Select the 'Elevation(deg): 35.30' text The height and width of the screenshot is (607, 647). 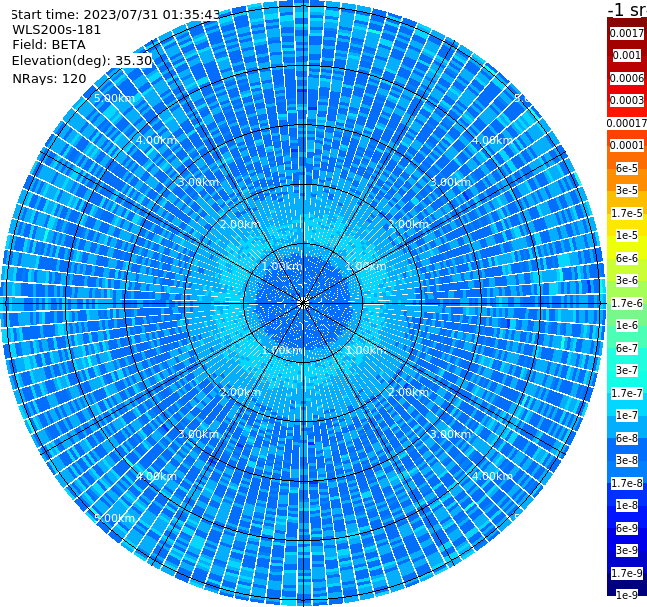click(x=82, y=61)
